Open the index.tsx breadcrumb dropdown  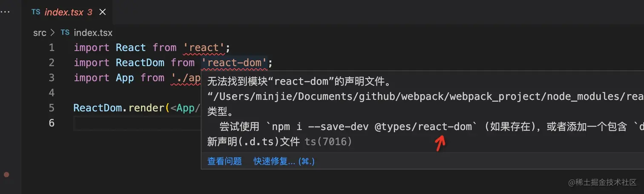tap(93, 32)
